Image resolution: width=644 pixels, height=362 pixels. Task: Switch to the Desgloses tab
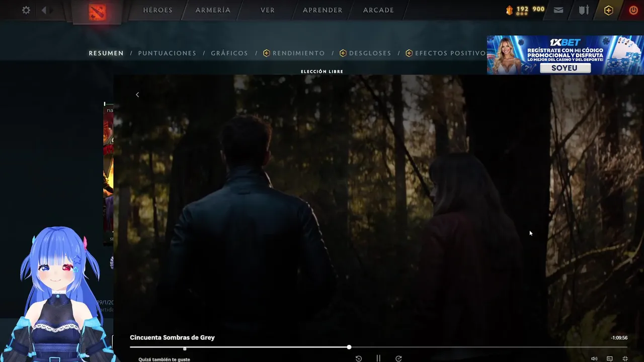point(366,53)
